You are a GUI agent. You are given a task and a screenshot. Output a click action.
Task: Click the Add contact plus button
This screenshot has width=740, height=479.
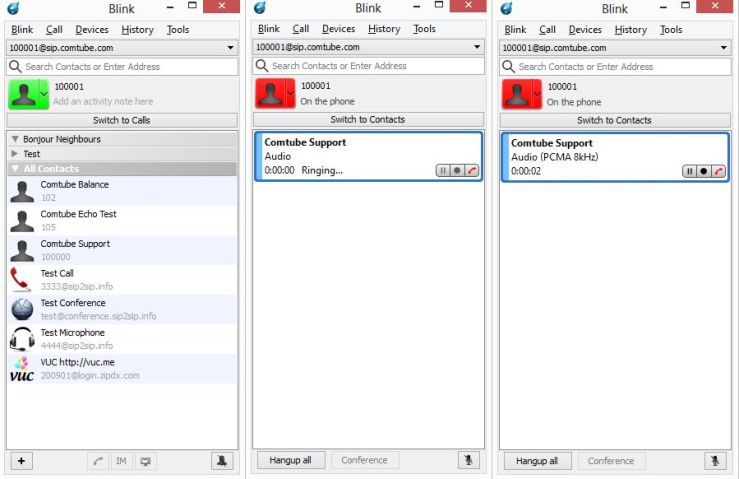pos(21,461)
